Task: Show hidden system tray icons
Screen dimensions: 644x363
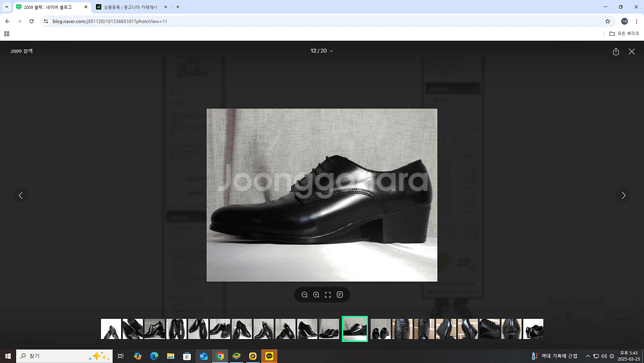Action: (x=588, y=356)
